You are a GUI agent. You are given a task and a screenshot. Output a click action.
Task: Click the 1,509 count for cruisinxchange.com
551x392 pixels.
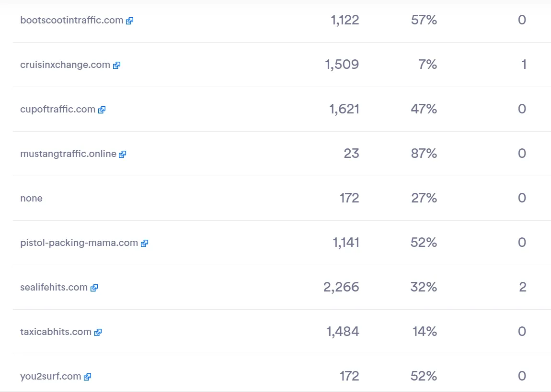click(342, 64)
